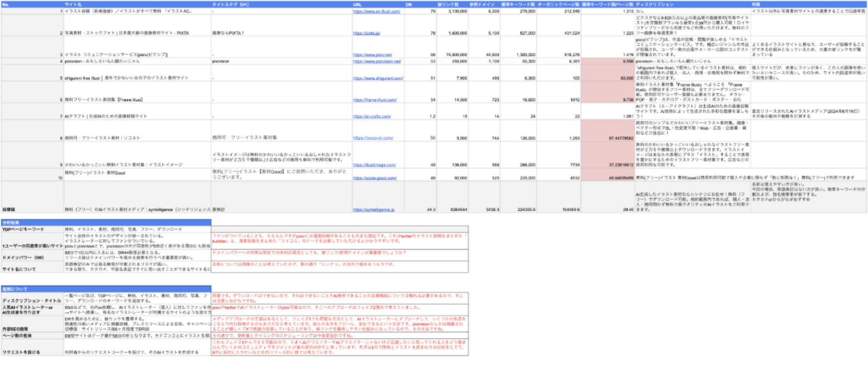The image size is (868, 365).
Task: Follow the ai-crafts.com link
Action: pyautogui.click(x=372, y=116)
